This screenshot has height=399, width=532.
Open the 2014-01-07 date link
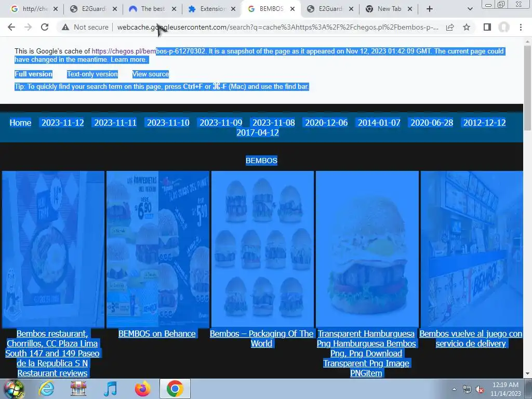[379, 123]
